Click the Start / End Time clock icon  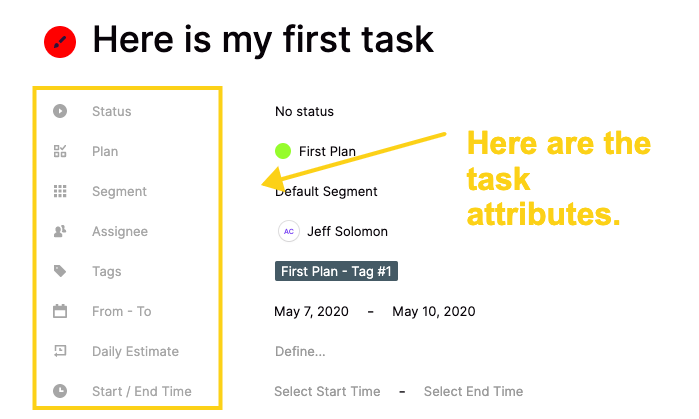tap(60, 391)
